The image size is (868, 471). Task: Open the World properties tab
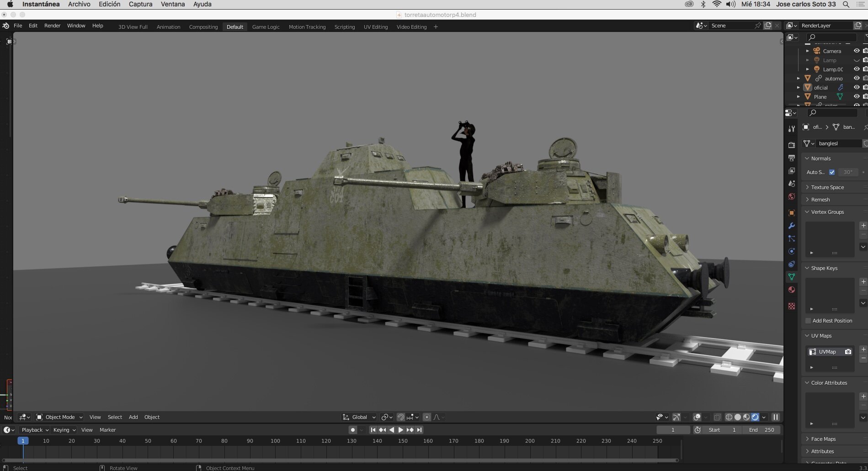click(x=792, y=196)
